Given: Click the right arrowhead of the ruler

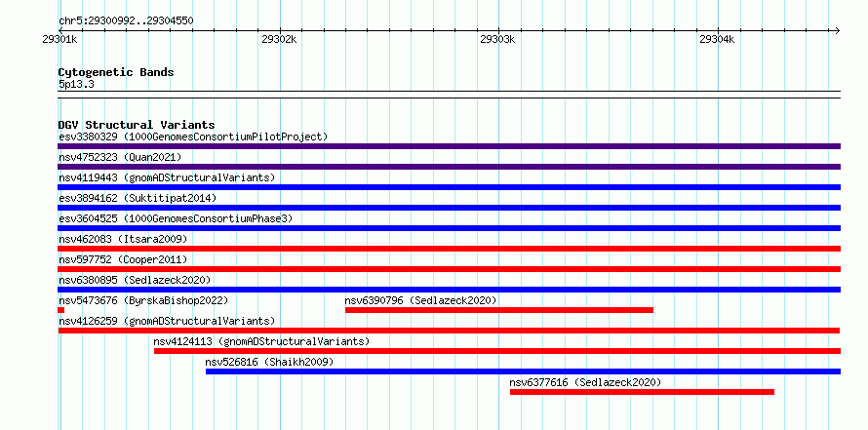Looking at the screenshot, I should (x=838, y=30).
